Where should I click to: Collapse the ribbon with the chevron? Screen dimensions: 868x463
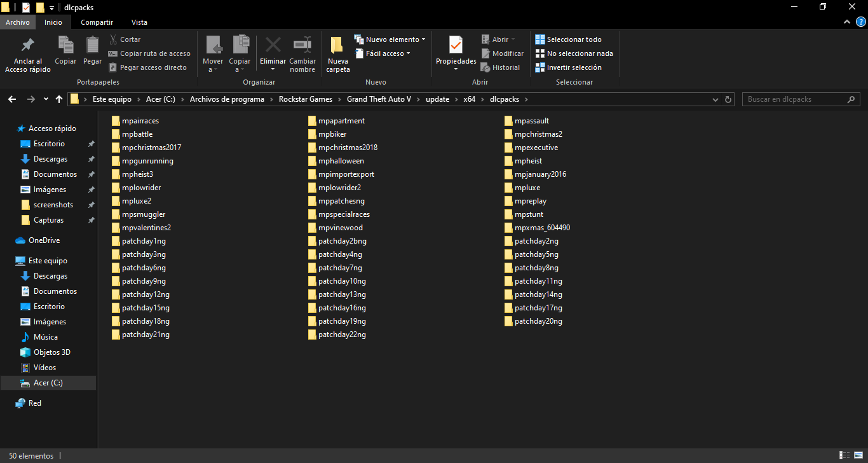[847, 22]
